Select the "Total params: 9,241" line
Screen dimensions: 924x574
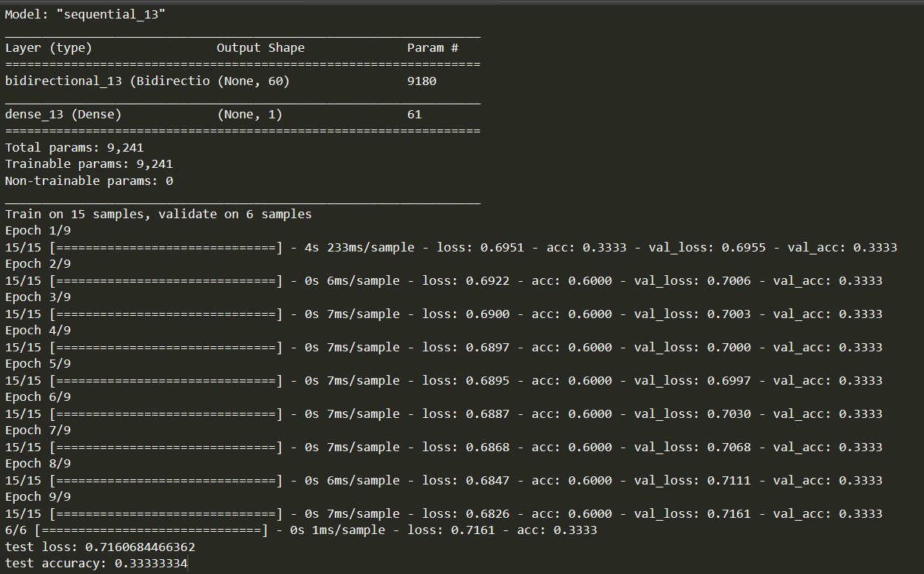[74, 148]
